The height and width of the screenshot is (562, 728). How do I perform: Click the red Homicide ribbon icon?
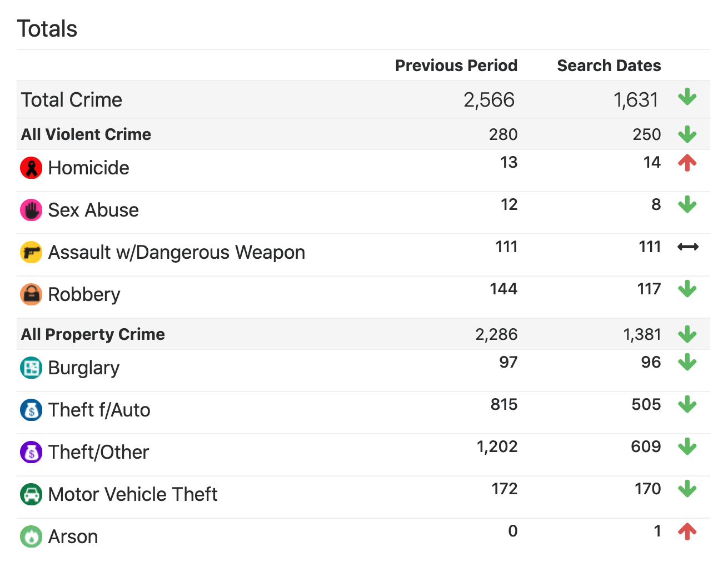31,168
